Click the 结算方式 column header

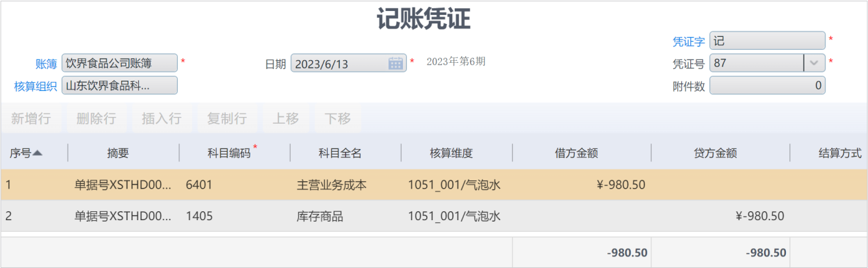[x=840, y=153]
